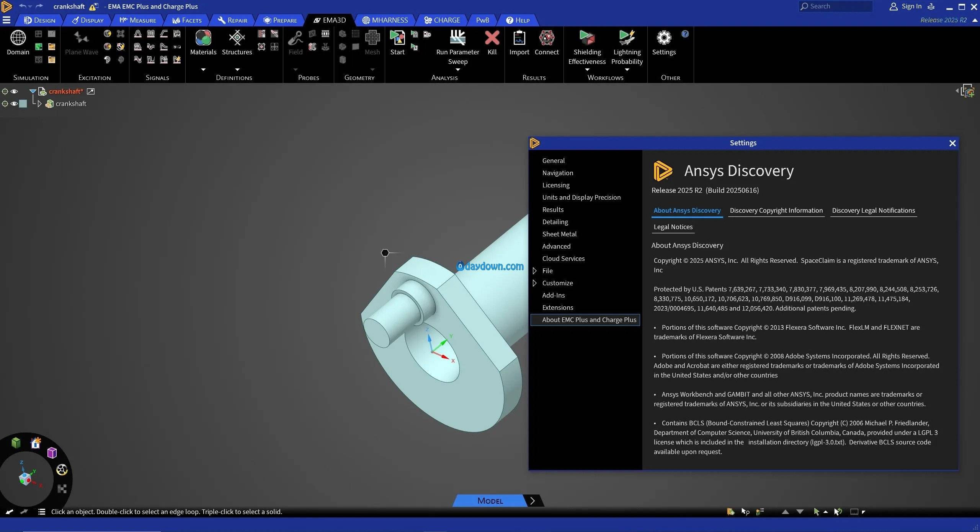Start the simulation analysis

pyautogui.click(x=397, y=37)
